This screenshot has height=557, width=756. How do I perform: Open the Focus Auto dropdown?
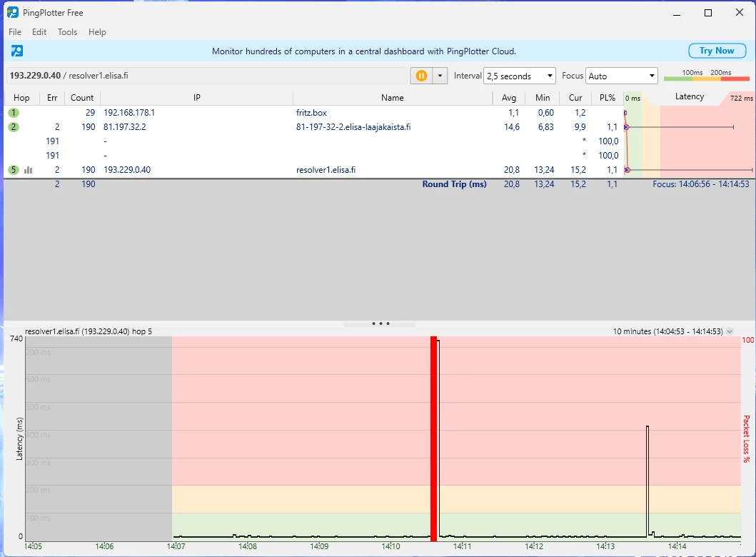(x=622, y=76)
